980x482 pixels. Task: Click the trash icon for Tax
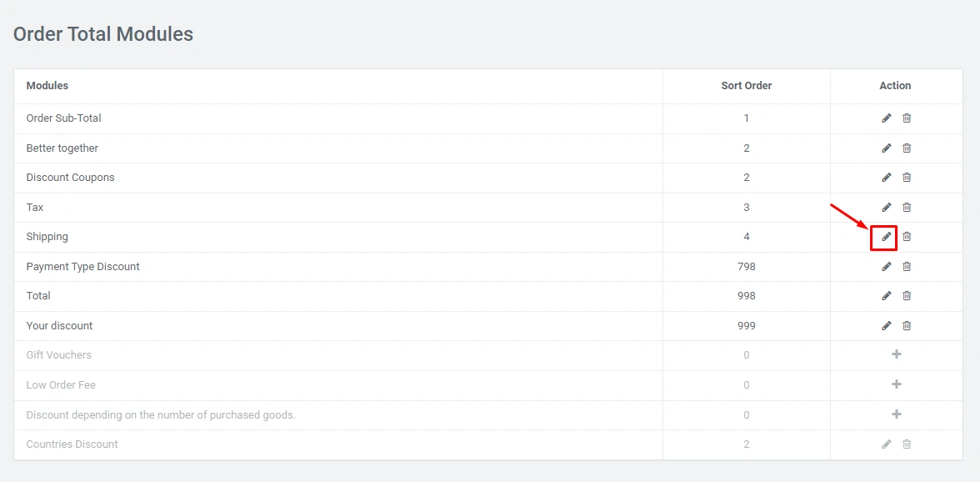tap(907, 208)
